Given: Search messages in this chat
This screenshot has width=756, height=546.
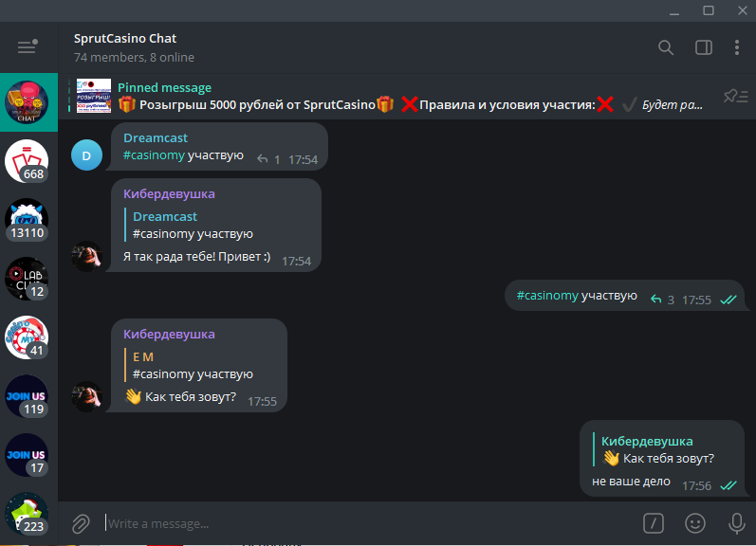Looking at the screenshot, I should click(666, 47).
